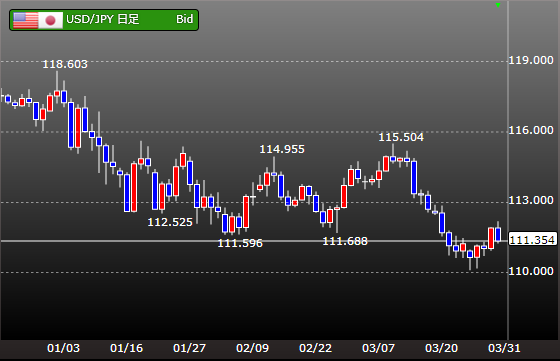Click the 119.000 axis value
Screen dimensions: 560x361
[531, 60]
